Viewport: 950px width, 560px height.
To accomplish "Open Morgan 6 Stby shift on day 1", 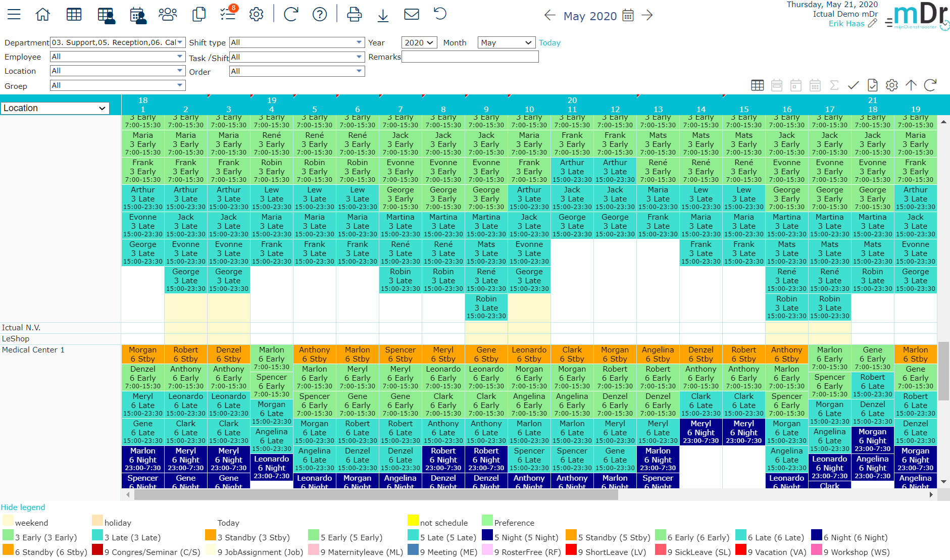I will 143,354.
